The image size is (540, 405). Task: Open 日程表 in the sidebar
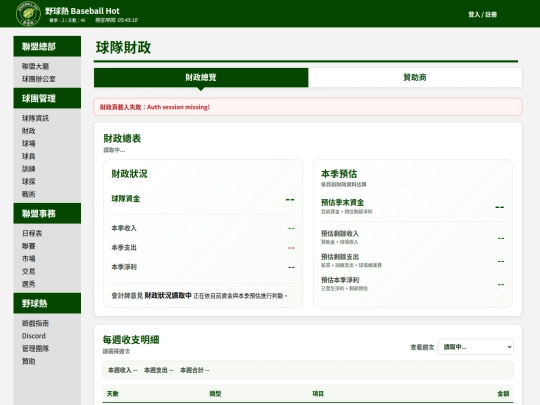point(32,233)
